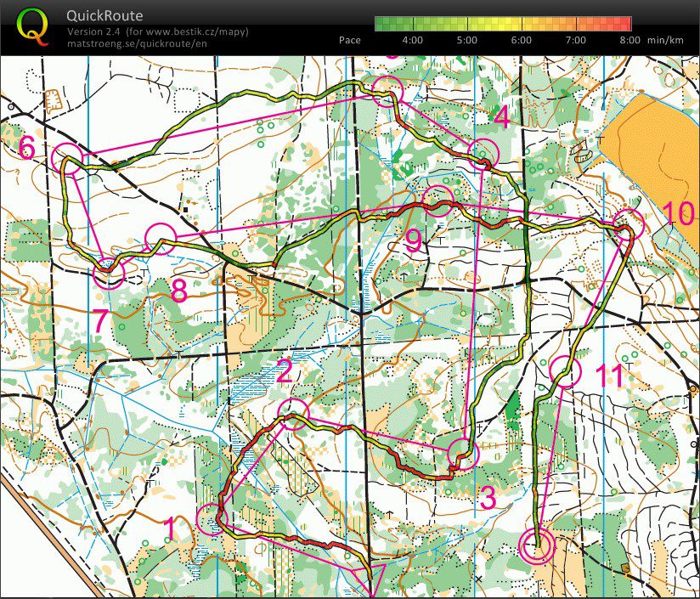Select the control 1 circle
The width and height of the screenshot is (700, 599).
[212, 519]
